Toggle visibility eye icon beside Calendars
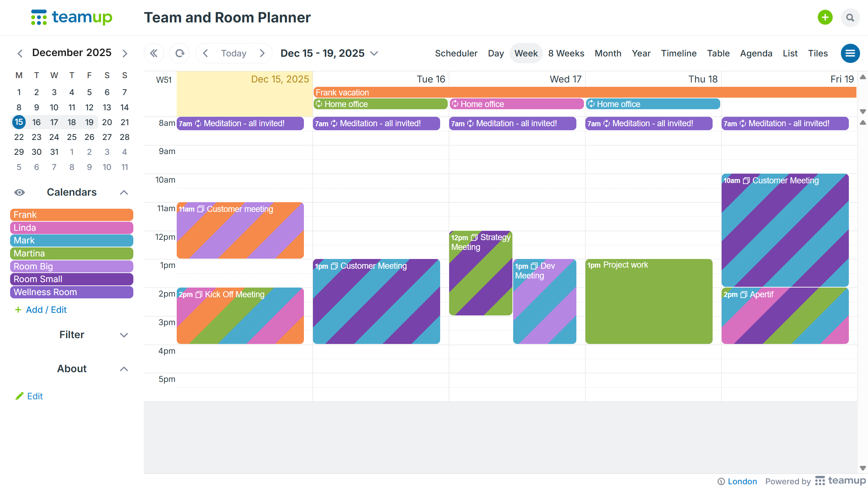Screen dimensions: 868x489 (x=20, y=192)
